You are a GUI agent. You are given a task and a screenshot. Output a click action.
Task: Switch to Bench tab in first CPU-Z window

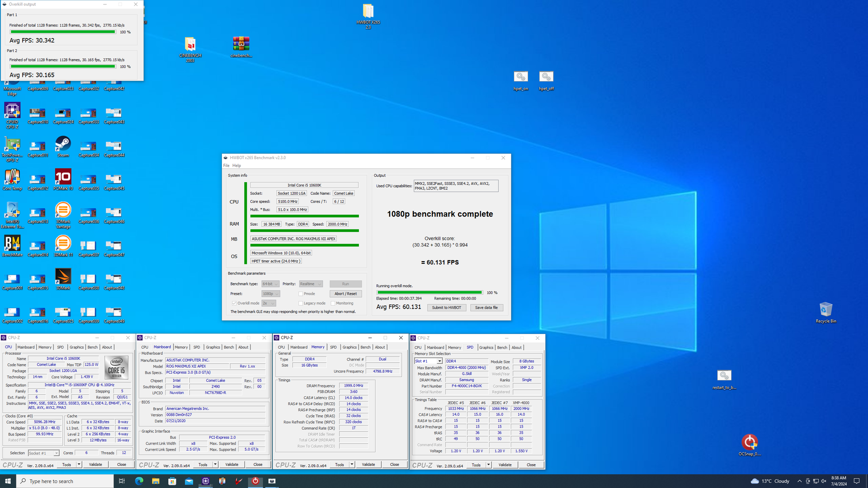pos(92,347)
